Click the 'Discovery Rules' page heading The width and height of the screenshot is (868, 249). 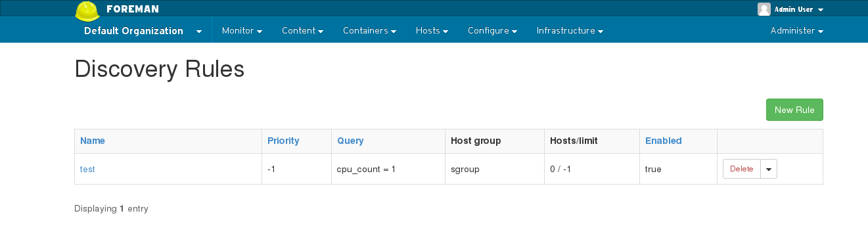(x=160, y=69)
